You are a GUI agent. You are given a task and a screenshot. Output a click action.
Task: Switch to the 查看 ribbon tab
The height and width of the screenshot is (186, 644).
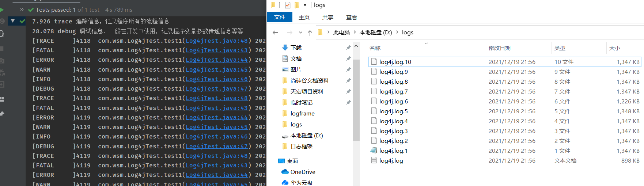pyautogui.click(x=351, y=17)
